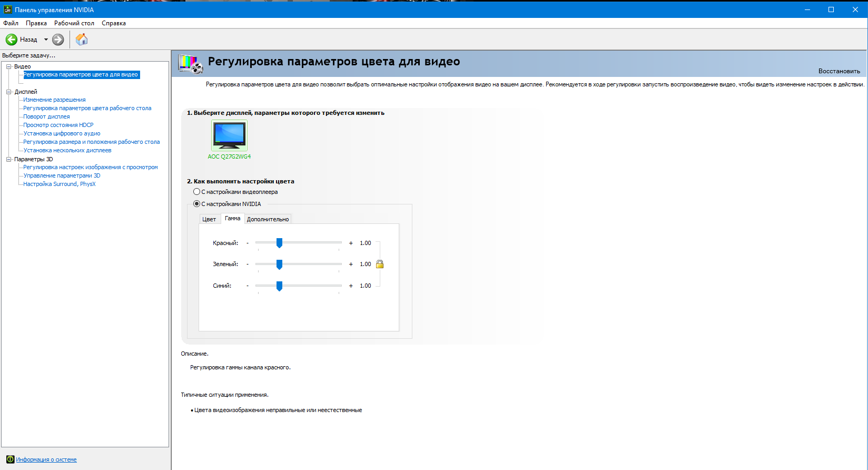Click the Красный gamma value 1.00

click(x=366, y=243)
